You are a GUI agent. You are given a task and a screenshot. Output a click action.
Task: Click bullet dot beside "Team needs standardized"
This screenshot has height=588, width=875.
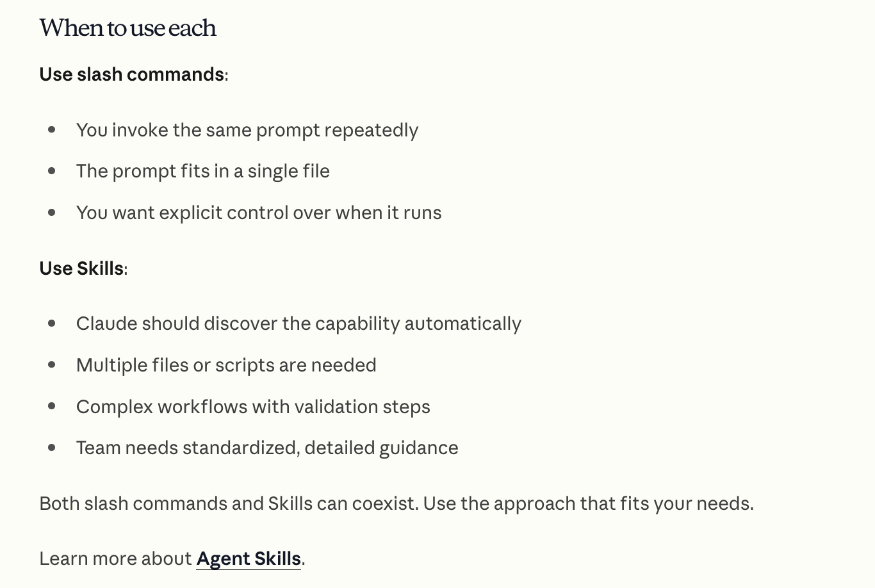click(x=52, y=448)
